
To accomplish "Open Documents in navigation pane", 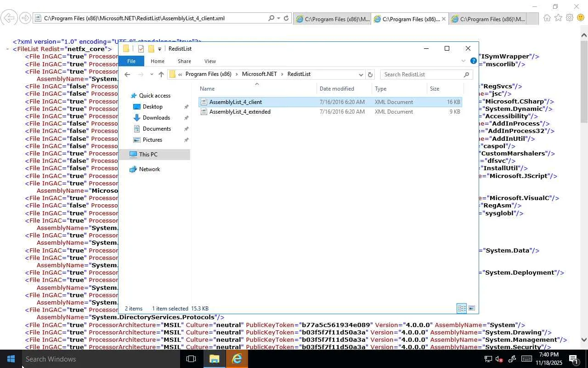I will tap(157, 129).
